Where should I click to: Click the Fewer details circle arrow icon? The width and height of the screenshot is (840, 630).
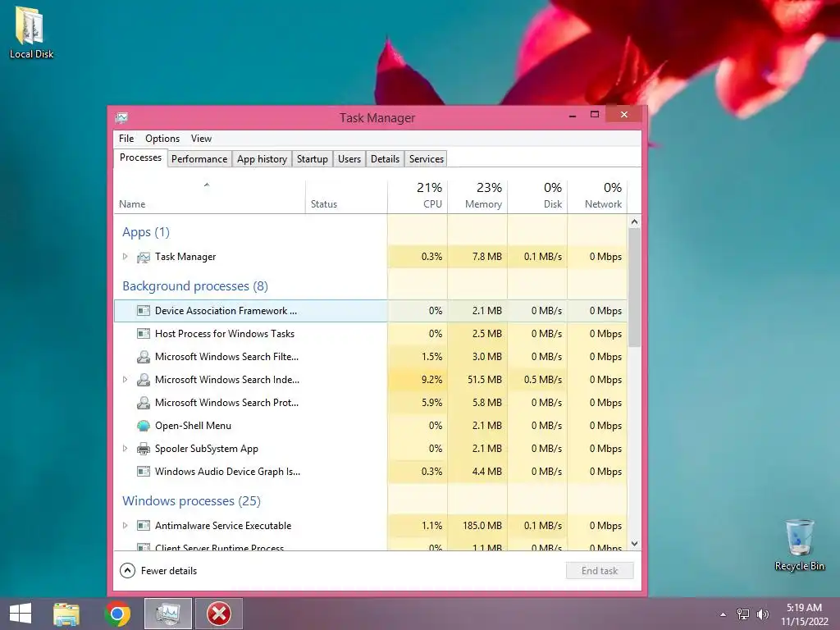click(x=127, y=571)
